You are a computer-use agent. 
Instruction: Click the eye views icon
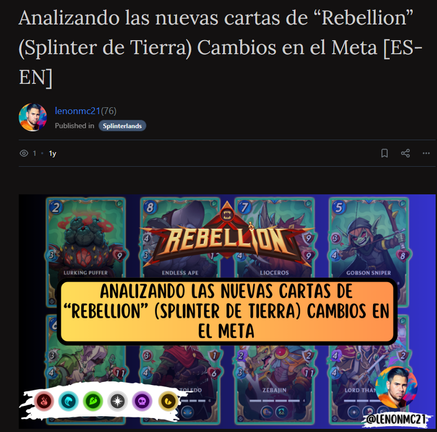[24, 153]
